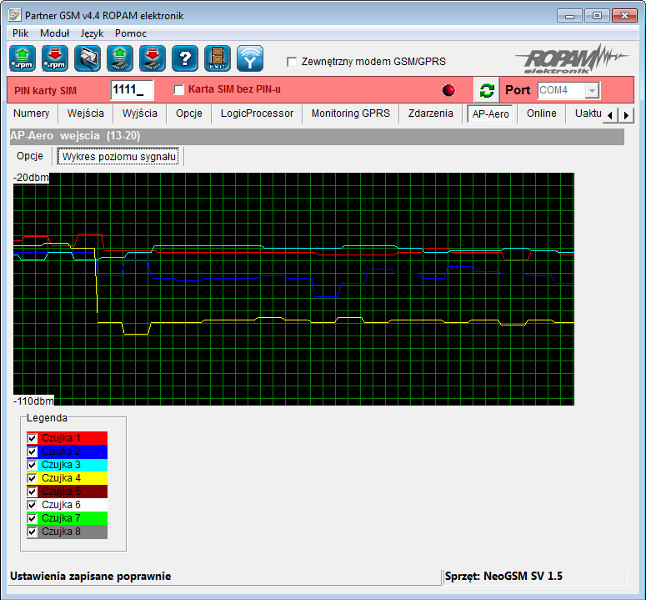This screenshot has width=646, height=600.
Task: Click the red Czujka 1 color swatch
Action: click(73, 438)
